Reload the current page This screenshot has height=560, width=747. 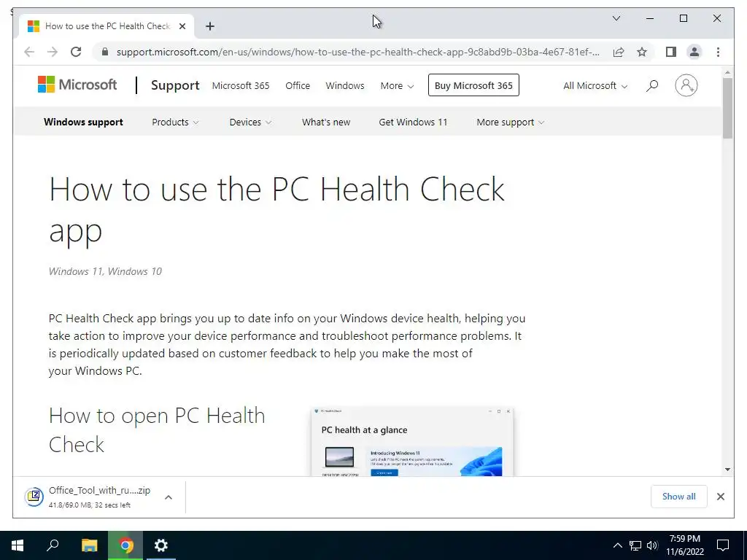point(76,52)
